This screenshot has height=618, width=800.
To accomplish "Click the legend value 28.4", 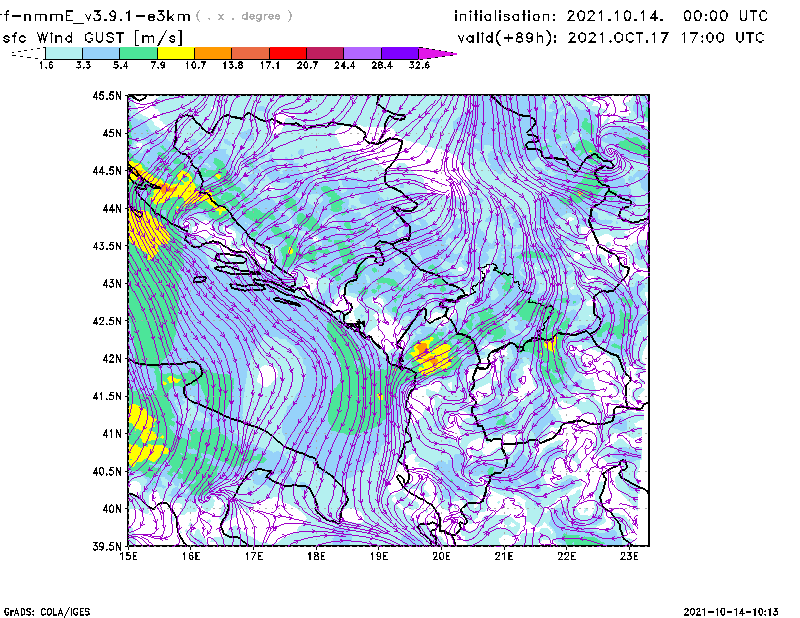I will pyautogui.click(x=382, y=65).
